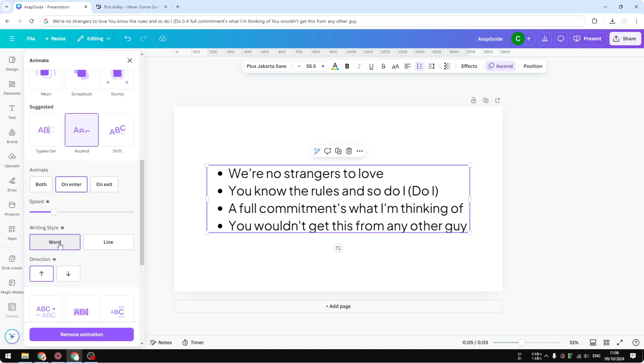644x363 pixels.
Task: Apply strikethrough formatting
Action: (x=383, y=66)
